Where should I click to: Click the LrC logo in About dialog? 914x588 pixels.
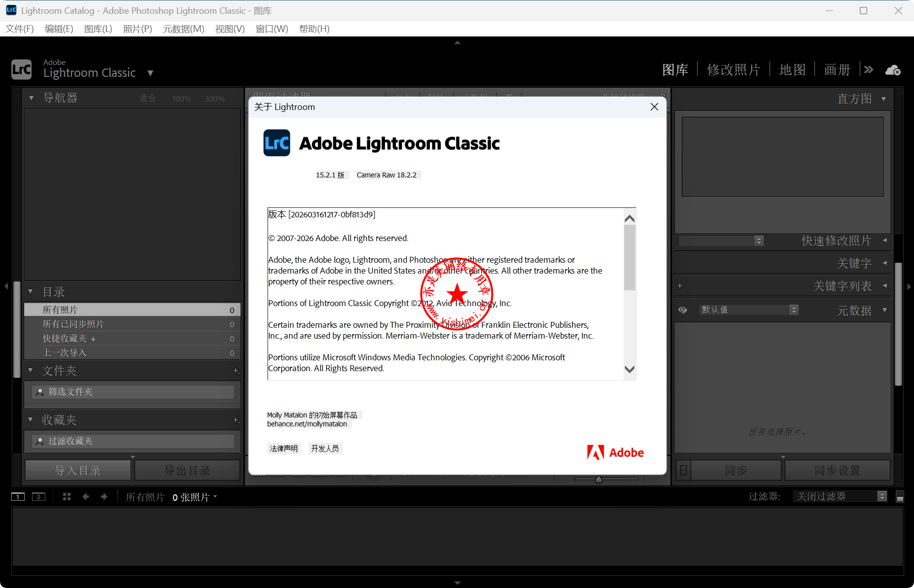pos(277,143)
